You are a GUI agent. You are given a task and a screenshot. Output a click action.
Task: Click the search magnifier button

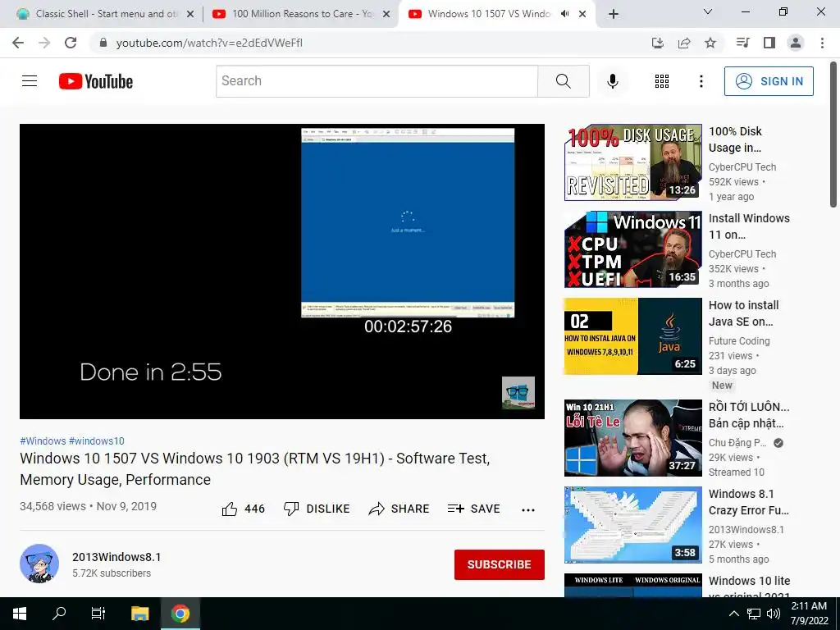[x=563, y=81]
